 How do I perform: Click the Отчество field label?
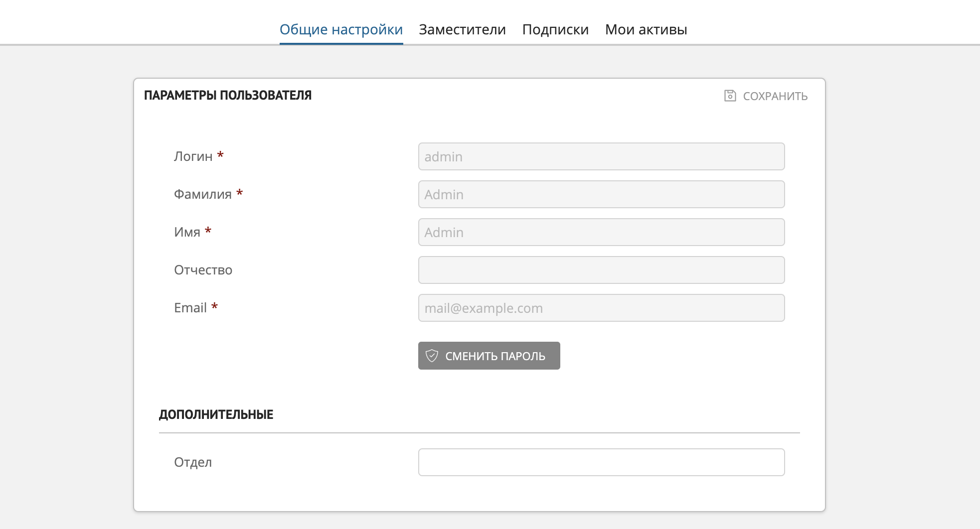tap(203, 270)
